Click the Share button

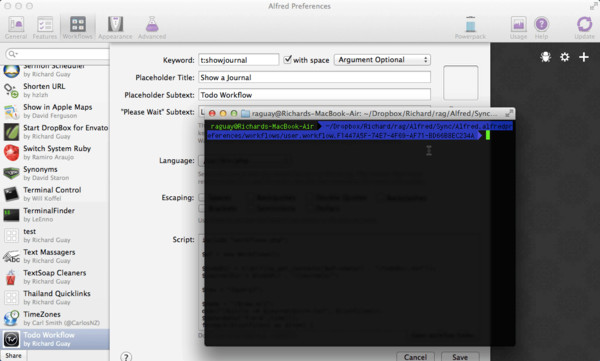tap(13, 355)
